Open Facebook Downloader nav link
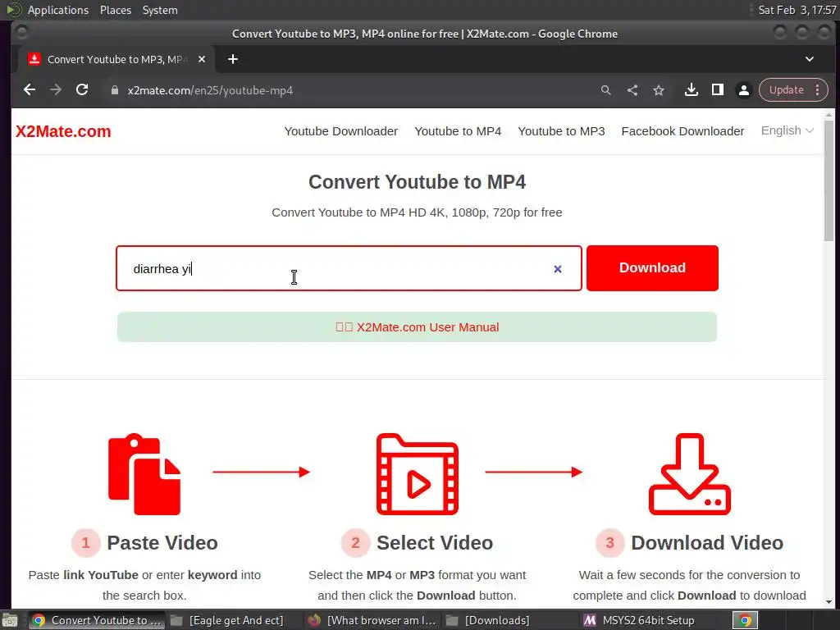The image size is (840, 630). click(682, 131)
